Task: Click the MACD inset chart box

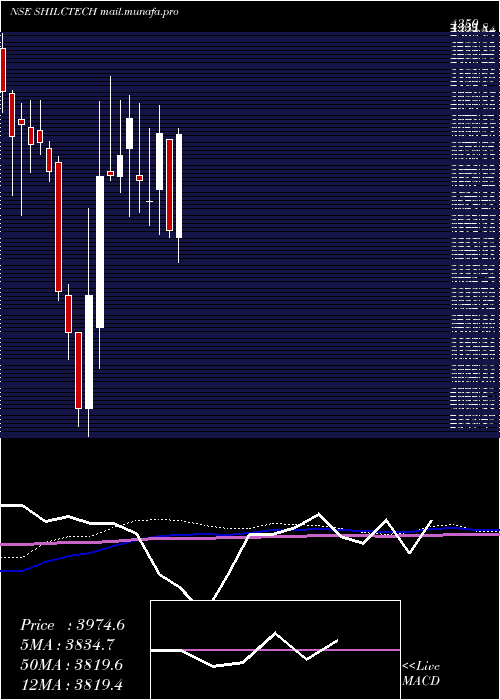Action: [275, 650]
